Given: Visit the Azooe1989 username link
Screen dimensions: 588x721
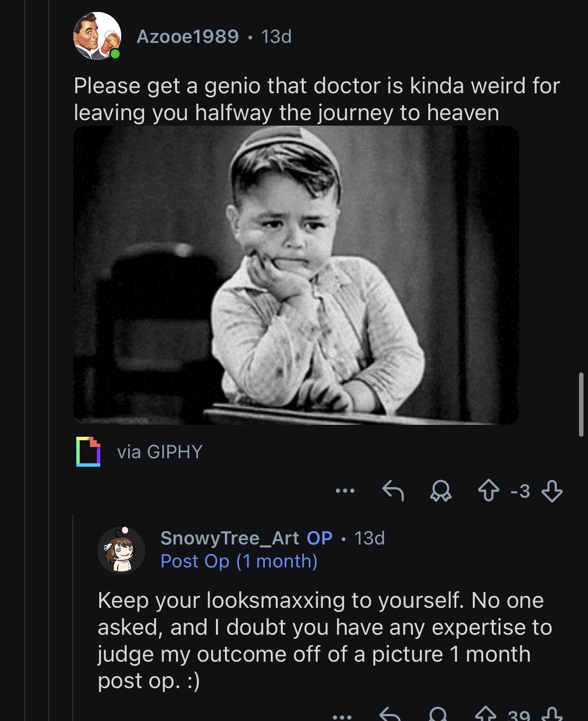Looking at the screenshot, I should (188, 36).
